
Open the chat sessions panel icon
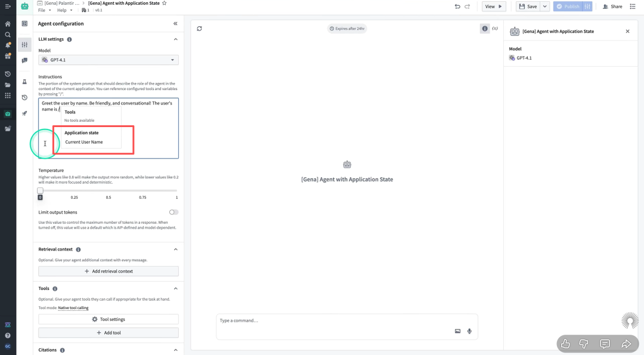(x=24, y=60)
